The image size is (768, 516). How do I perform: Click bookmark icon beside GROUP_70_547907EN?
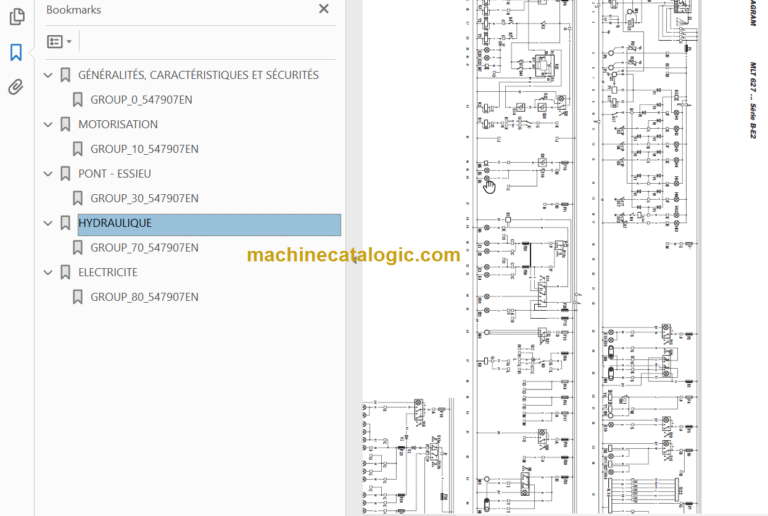(x=77, y=248)
